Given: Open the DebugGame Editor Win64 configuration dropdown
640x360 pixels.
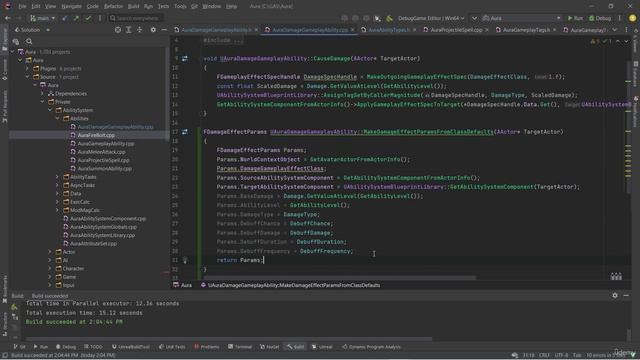Looking at the screenshot, I should tap(431, 18).
